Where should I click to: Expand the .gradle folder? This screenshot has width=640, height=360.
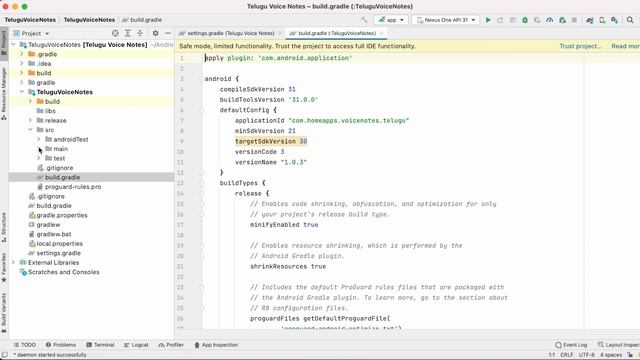tap(22, 54)
